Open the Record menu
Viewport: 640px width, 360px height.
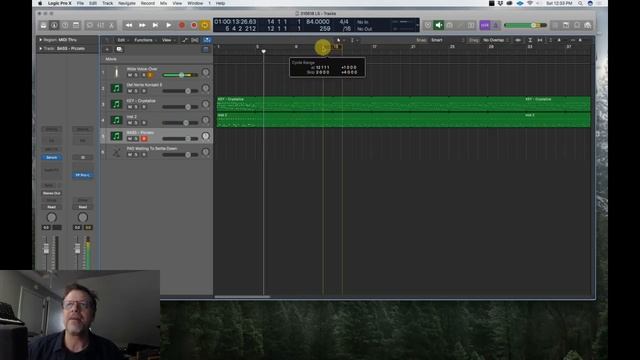147,3
